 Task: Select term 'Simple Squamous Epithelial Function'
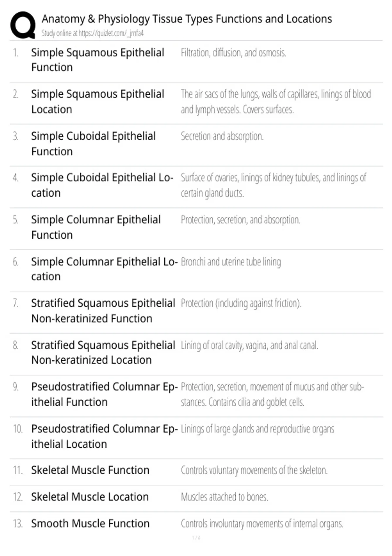[x=98, y=60]
